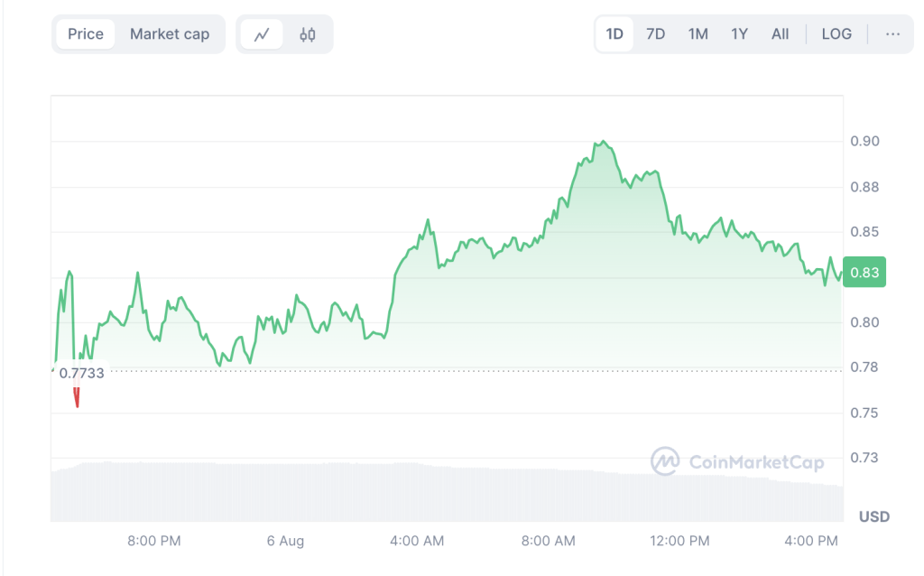
Task: Click the 12:00 PM time axis label
Action: pos(679,541)
